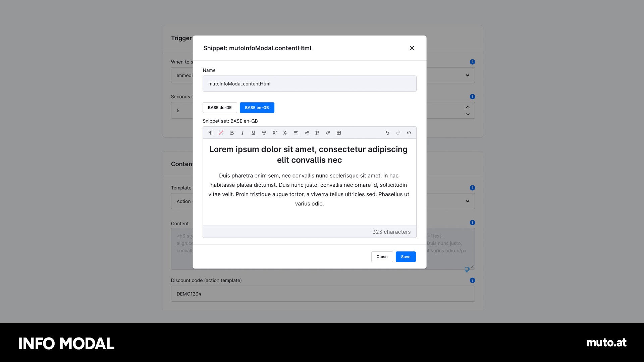Show help for the Template field
The width and height of the screenshot is (644, 362).
472,188
